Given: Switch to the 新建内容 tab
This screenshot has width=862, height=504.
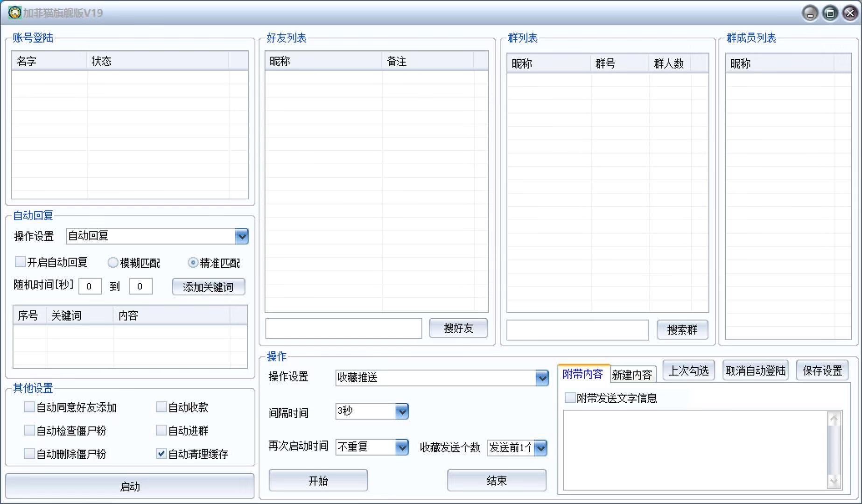Looking at the screenshot, I should coord(632,375).
